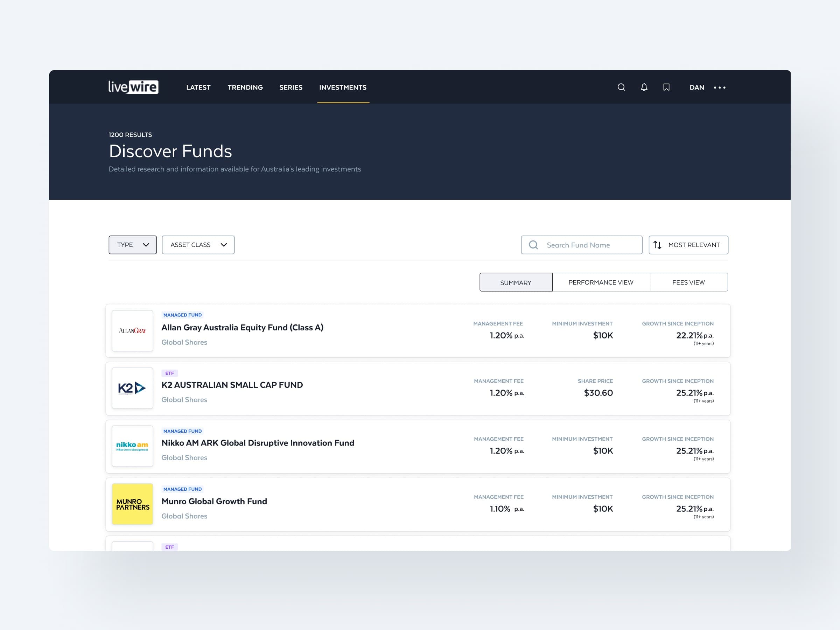This screenshot has width=840, height=630.
Task: Open the Most Relevant sort dropdown
Action: tap(688, 245)
